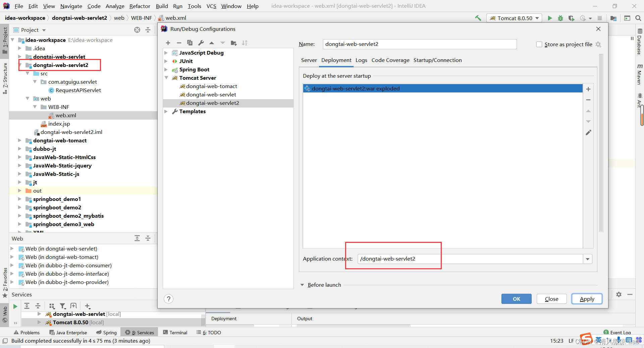644x348 pixels.
Task: Remove selected deployment artifact with minus
Action: click(588, 100)
